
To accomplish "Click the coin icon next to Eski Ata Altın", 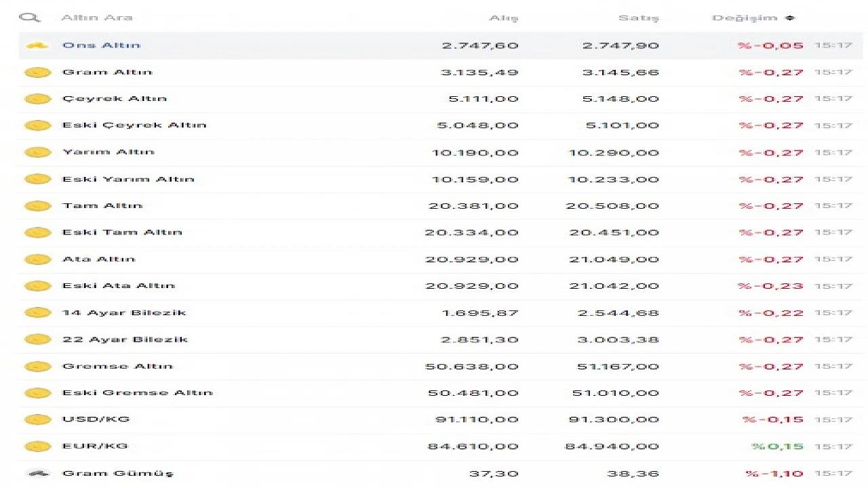I will pyautogui.click(x=38, y=286).
